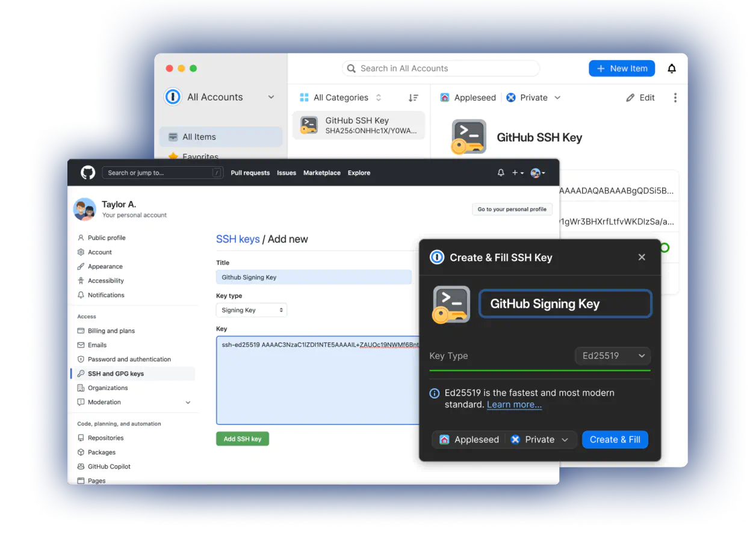Open Billing and plans settings

tap(106, 331)
